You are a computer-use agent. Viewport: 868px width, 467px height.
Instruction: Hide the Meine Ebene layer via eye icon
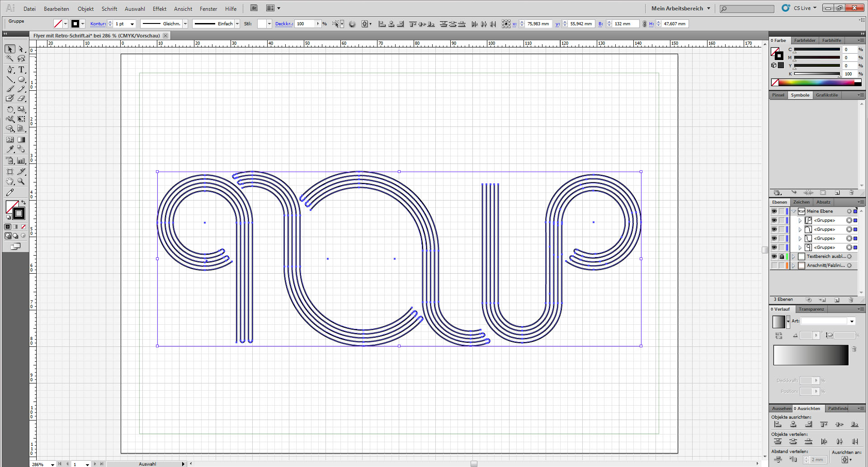[x=774, y=211]
